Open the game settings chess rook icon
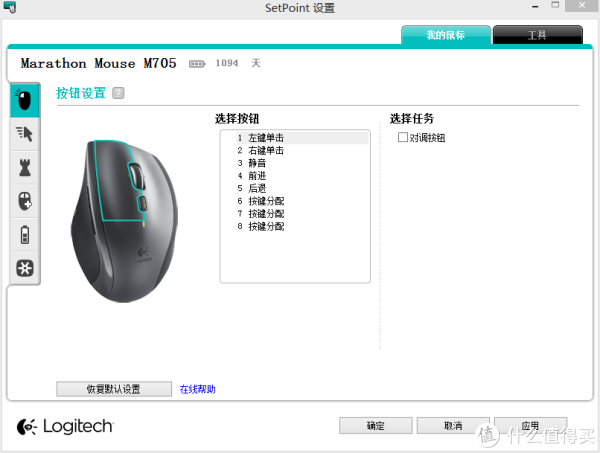This screenshot has height=453, width=600. (x=24, y=167)
